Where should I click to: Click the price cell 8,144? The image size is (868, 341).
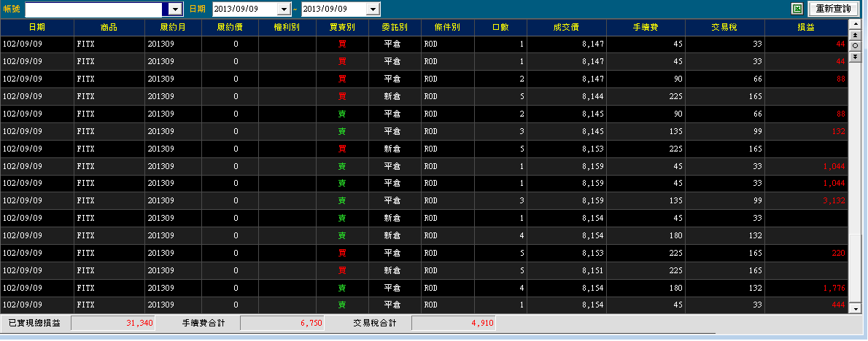566,96
